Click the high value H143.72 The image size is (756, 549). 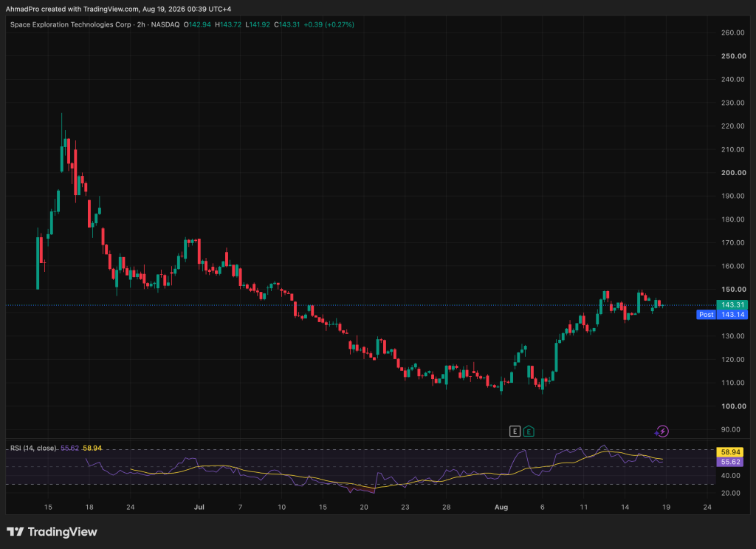pos(228,24)
